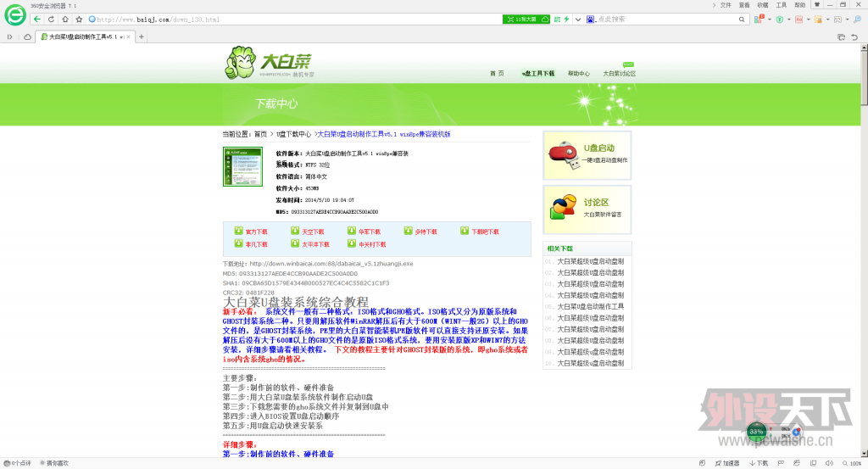The height and width of the screenshot is (469, 868).
Task: Click the 大白菜 site logo
Action: [269, 63]
